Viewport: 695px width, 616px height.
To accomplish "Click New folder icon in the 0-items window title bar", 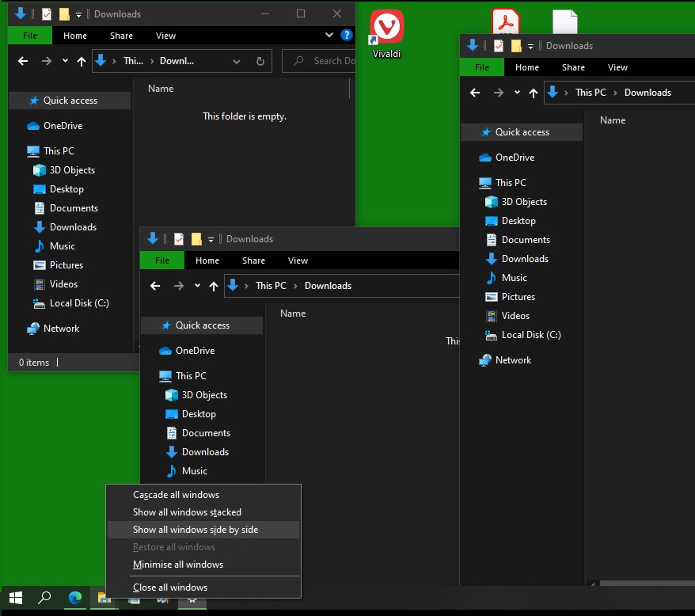I will point(64,14).
